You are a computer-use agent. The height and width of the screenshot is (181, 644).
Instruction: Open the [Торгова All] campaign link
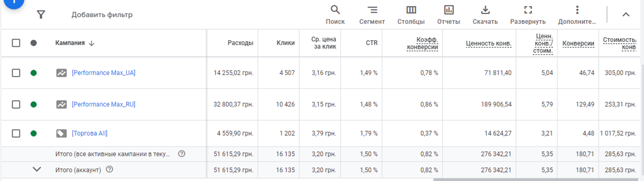coord(89,133)
